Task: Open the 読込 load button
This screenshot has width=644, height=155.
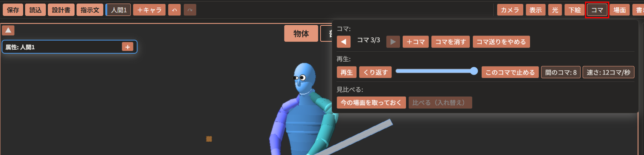Action: tap(36, 10)
